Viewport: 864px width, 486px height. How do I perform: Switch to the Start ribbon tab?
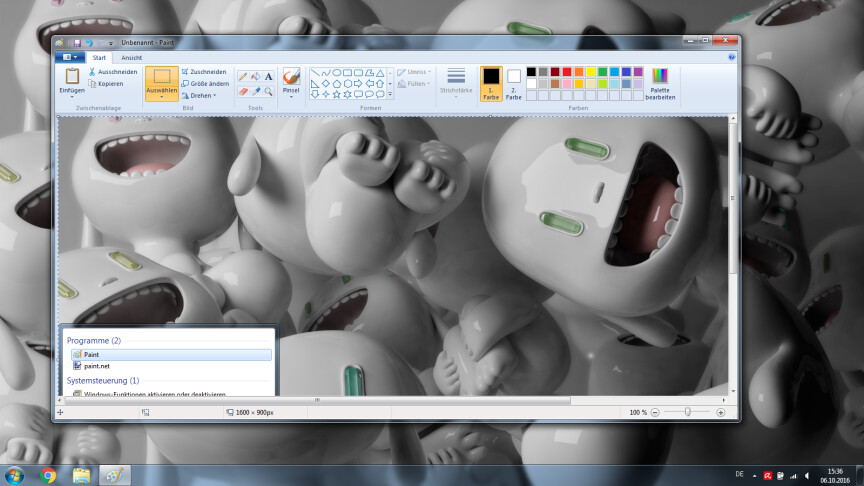click(x=99, y=57)
